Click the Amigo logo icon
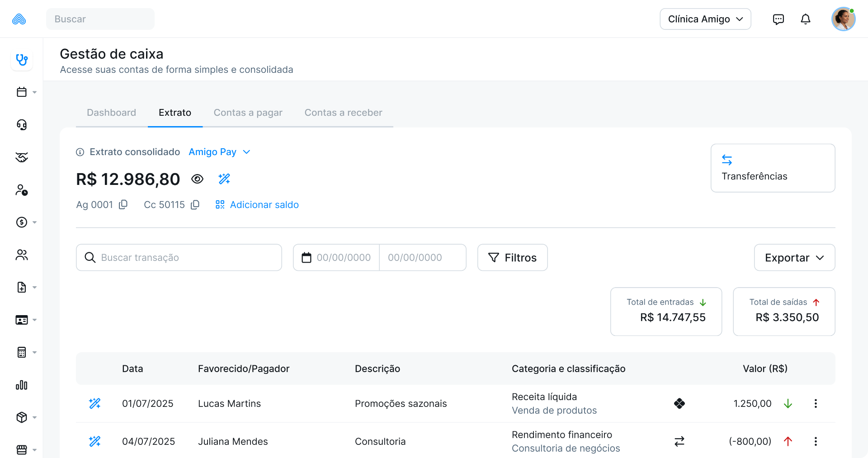 click(19, 19)
